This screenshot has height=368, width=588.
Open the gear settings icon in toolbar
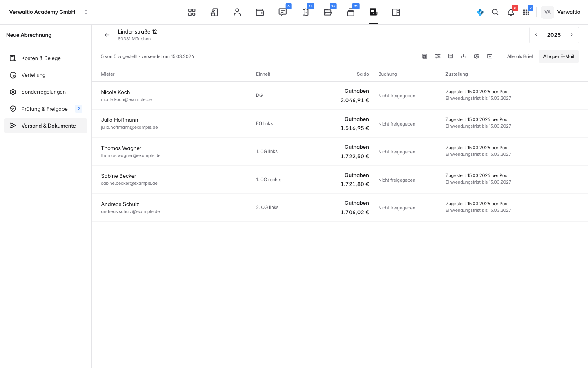(x=477, y=56)
